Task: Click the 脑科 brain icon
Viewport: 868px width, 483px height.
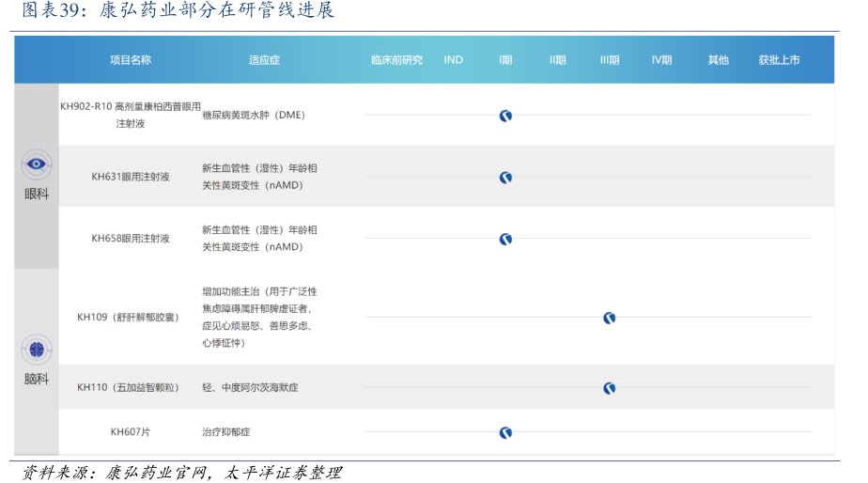Action: pos(37,350)
